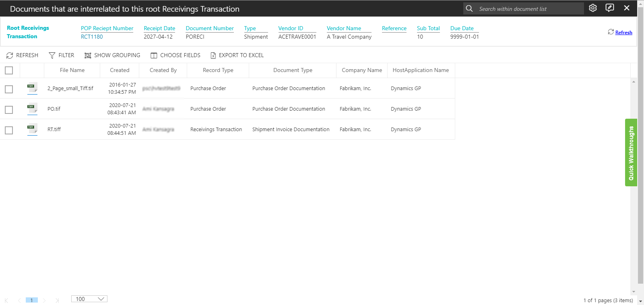Open the Choose Fields column picker
The width and height of the screenshot is (644, 305).
[x=175, y=55]
